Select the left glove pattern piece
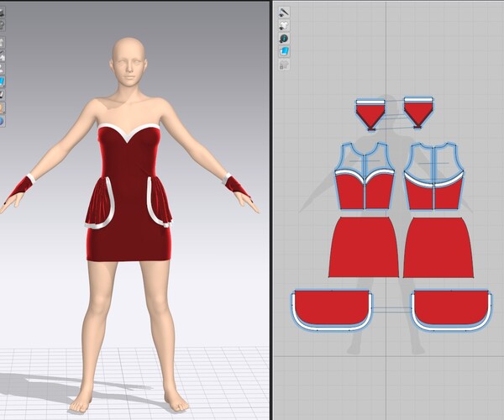This screenshot has width=504, height=420. point(370,114)
